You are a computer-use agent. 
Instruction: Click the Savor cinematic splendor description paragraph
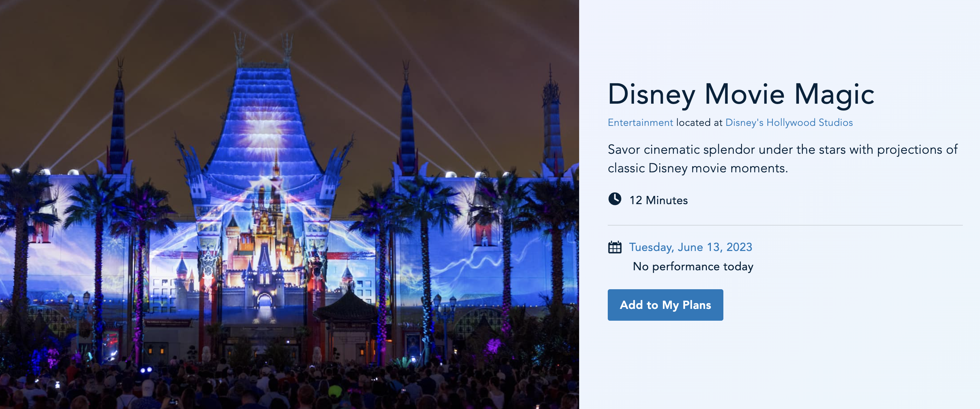pyautogui.click(x=782, y=158)
